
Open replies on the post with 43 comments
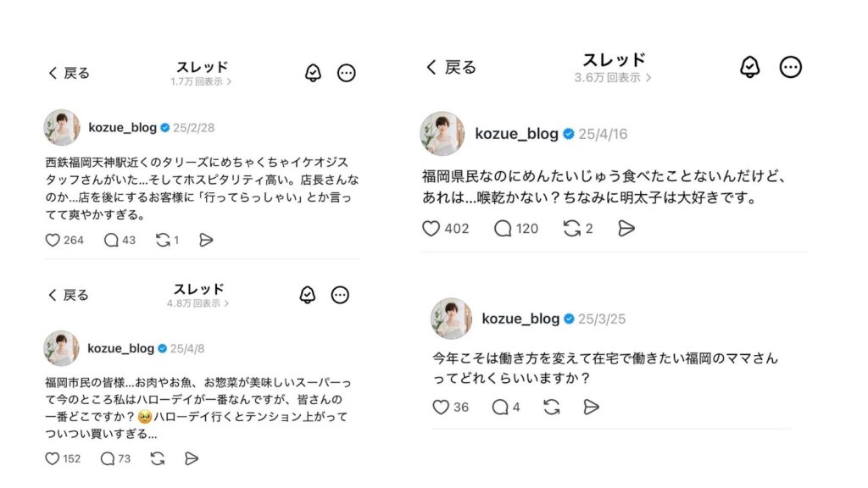(111, 240)
